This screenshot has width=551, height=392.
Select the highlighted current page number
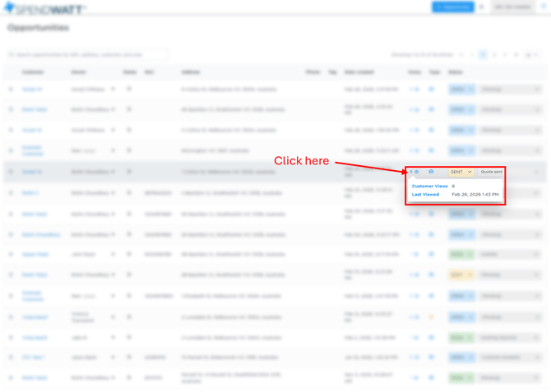[483, 55]
